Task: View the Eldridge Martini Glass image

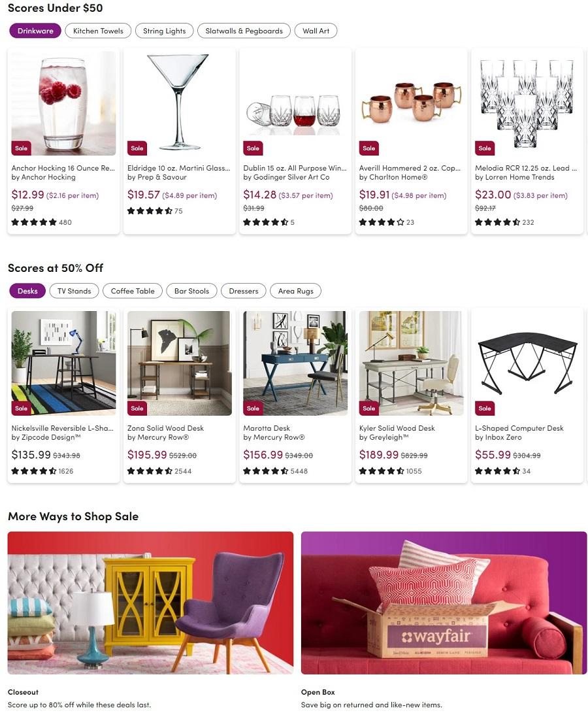Action: pyautogui.click(x=180, y=103)
